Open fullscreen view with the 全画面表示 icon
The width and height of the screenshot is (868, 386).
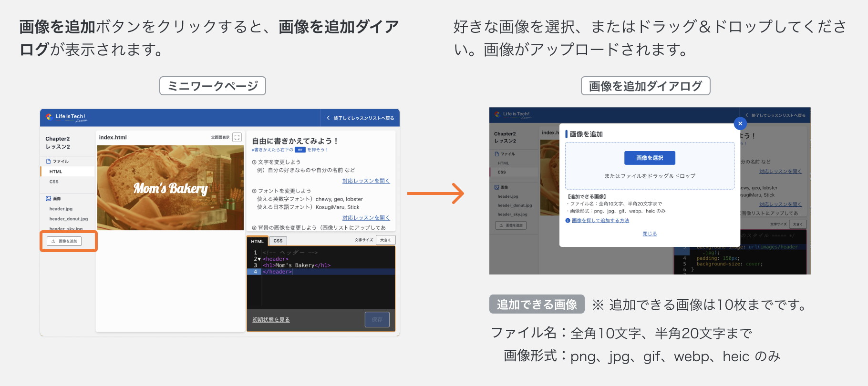tap(237, 137)
